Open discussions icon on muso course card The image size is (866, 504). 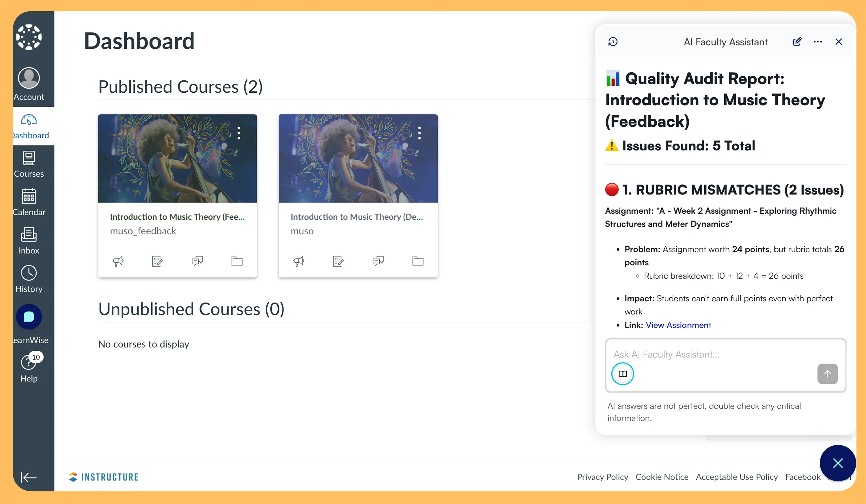point(378,261)
